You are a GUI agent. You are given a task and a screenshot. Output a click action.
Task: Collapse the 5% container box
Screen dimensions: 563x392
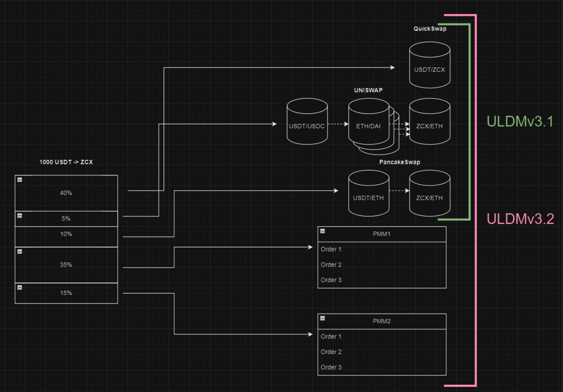click(20, 215)
